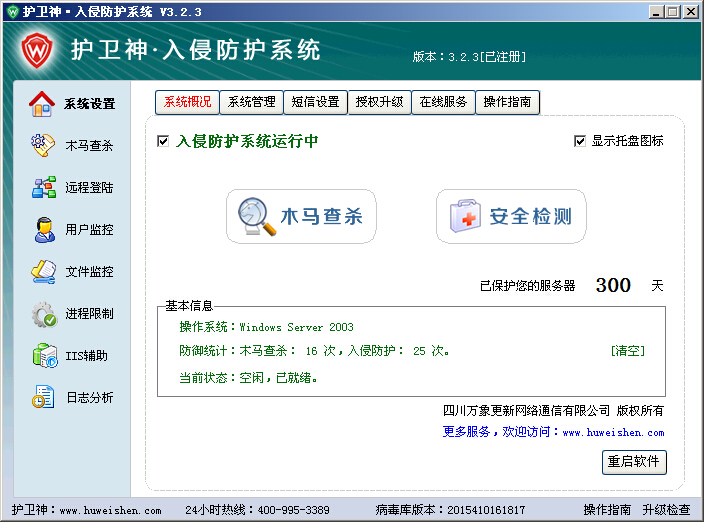Select 木马查杀 label in sidebar
This screenshot has height=522, width=704.
pos(89,145)
